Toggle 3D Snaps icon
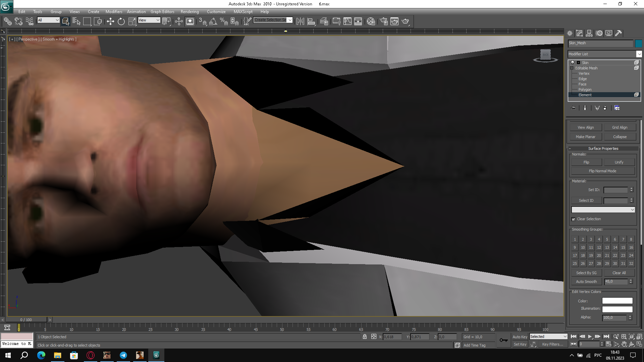This screenshot has height=362, width=644. 202,21
